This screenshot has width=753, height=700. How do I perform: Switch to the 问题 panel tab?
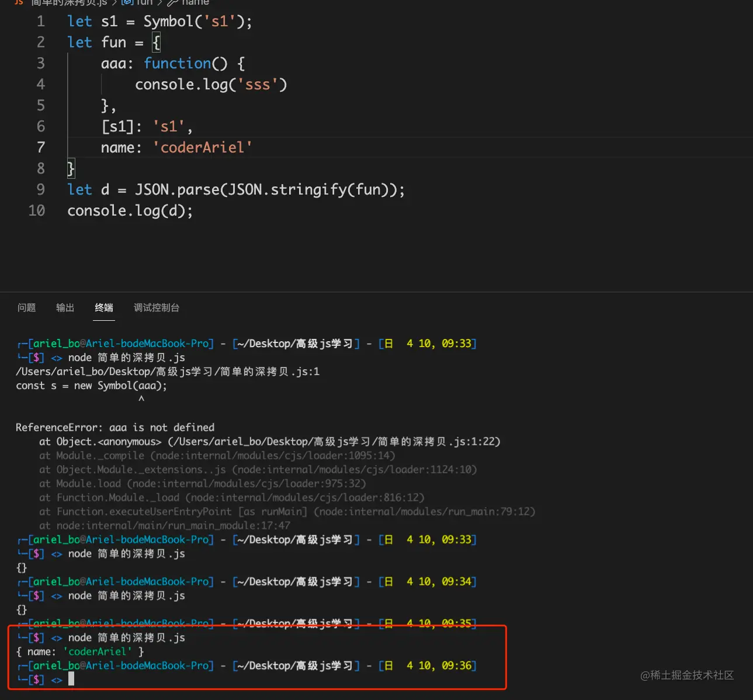[x=26, y=307]
